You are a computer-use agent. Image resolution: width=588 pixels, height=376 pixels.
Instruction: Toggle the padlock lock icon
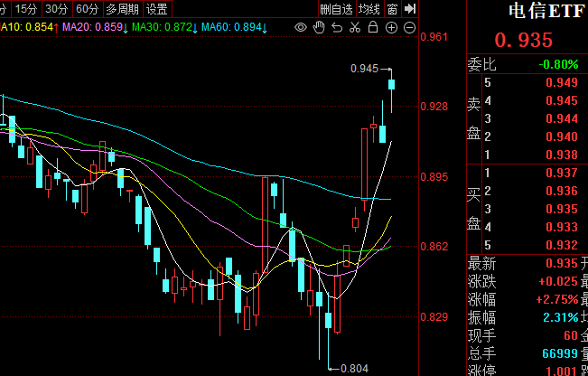(373, 28)
